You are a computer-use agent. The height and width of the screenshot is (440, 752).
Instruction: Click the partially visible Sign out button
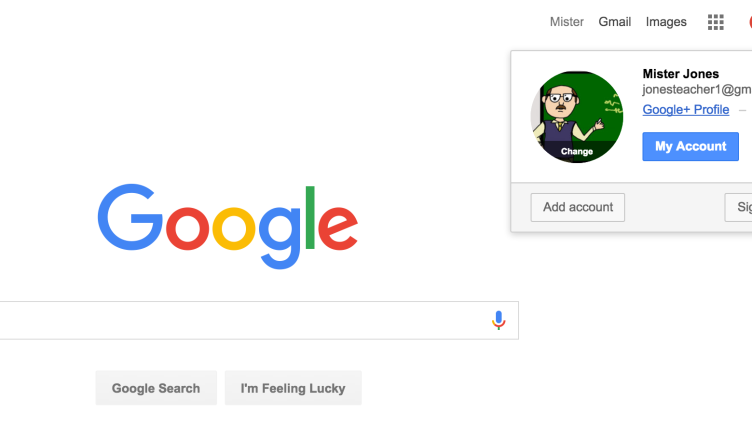(739, 207)
